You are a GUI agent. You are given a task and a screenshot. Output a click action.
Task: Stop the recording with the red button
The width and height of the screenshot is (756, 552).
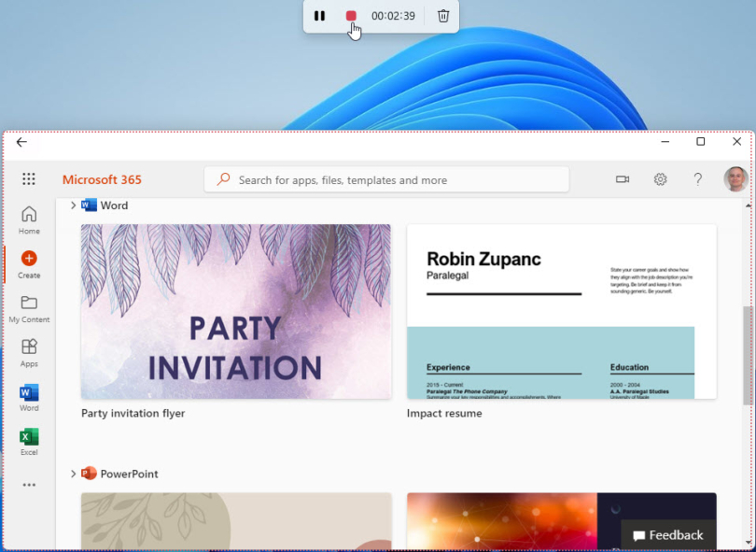pyautogui.click(x=350, y=16)
